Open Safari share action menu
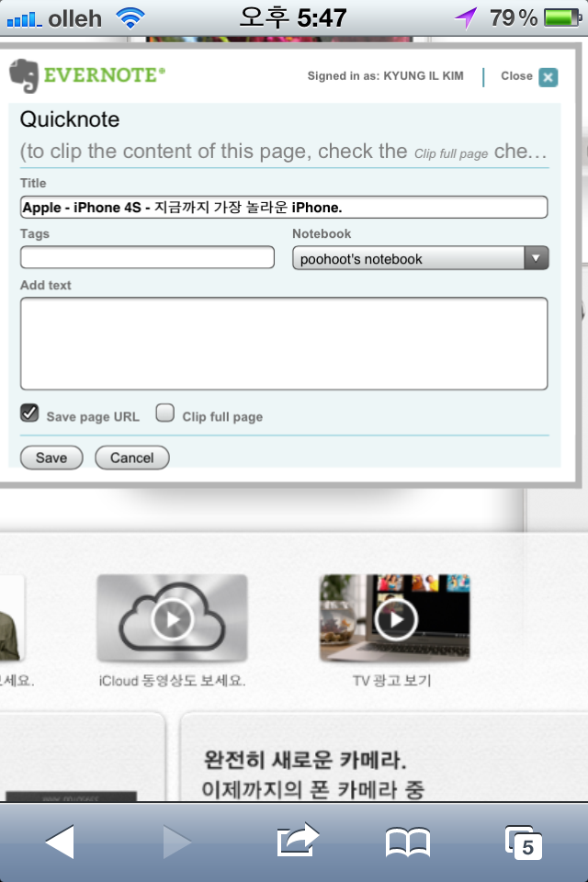The image size is (588, 882). [298, 841]
